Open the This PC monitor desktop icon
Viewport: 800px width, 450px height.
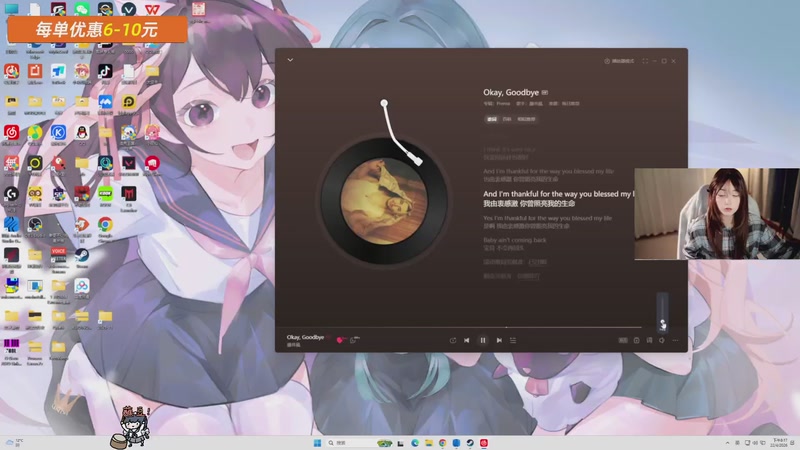pos(11,9)
